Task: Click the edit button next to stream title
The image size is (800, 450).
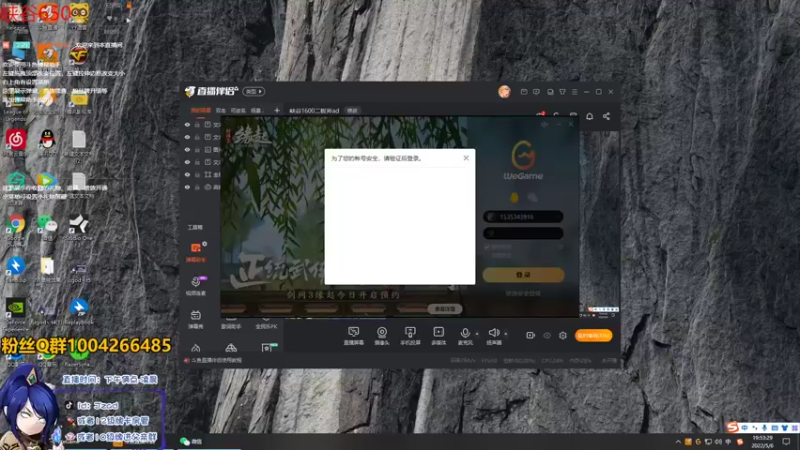Action: click(352, 111)
